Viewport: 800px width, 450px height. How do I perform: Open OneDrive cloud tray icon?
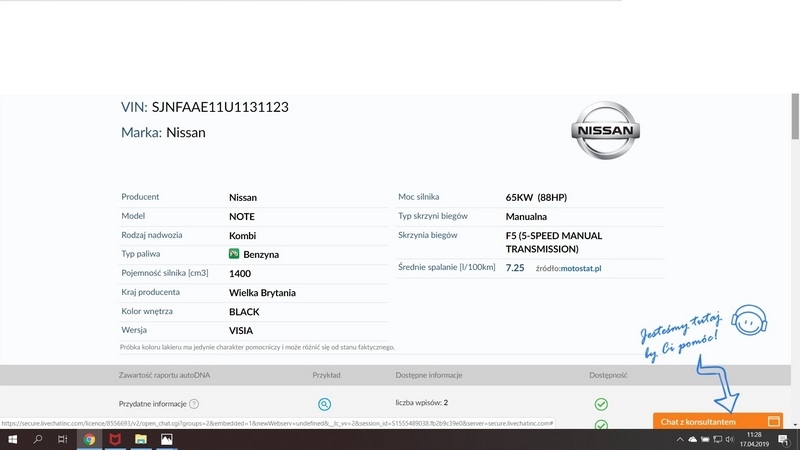[692, 439]
